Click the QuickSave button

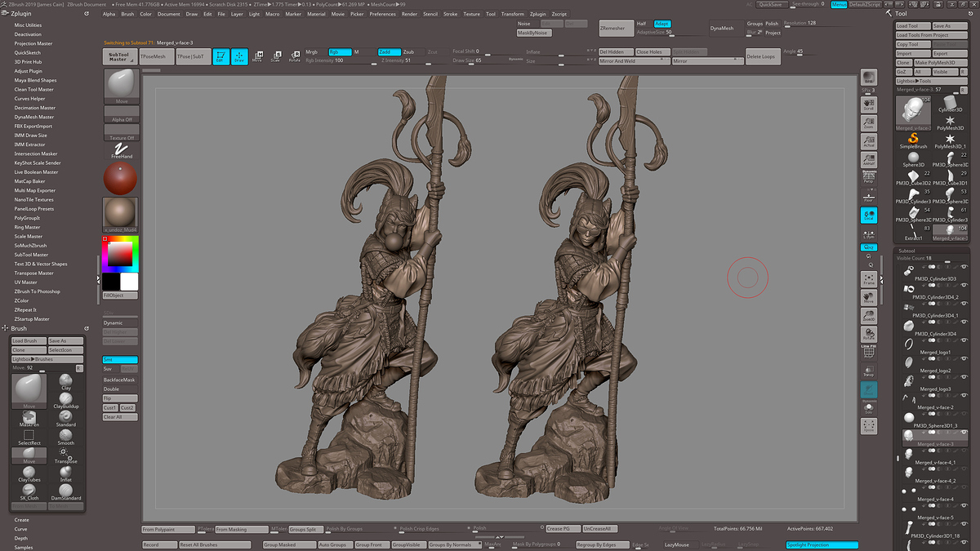(771, 4)
